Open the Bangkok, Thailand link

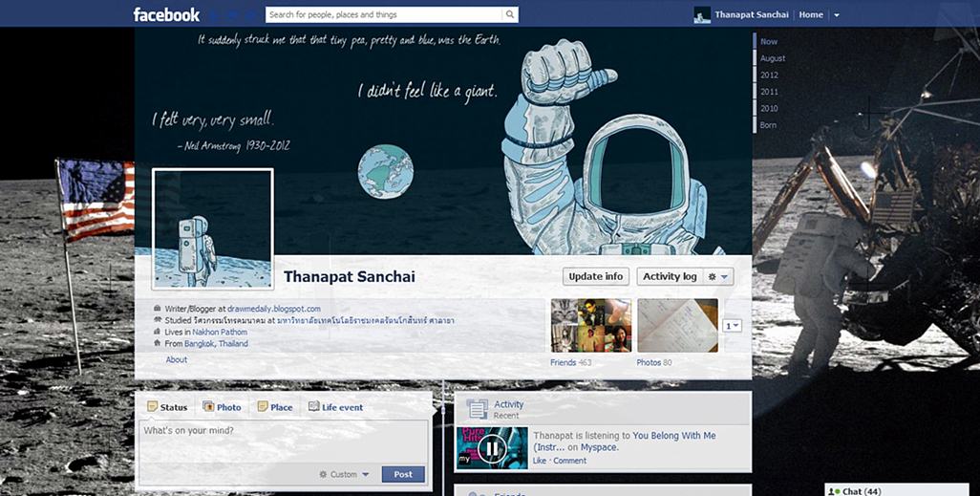click(x=216, y=343)
